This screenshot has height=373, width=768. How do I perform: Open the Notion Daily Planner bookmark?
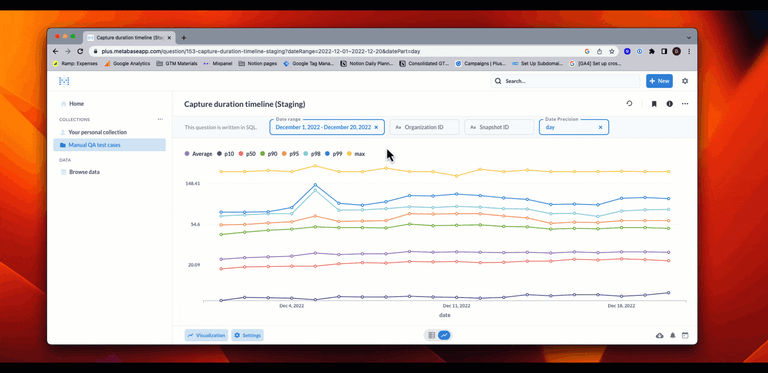(x=367, y=64)
